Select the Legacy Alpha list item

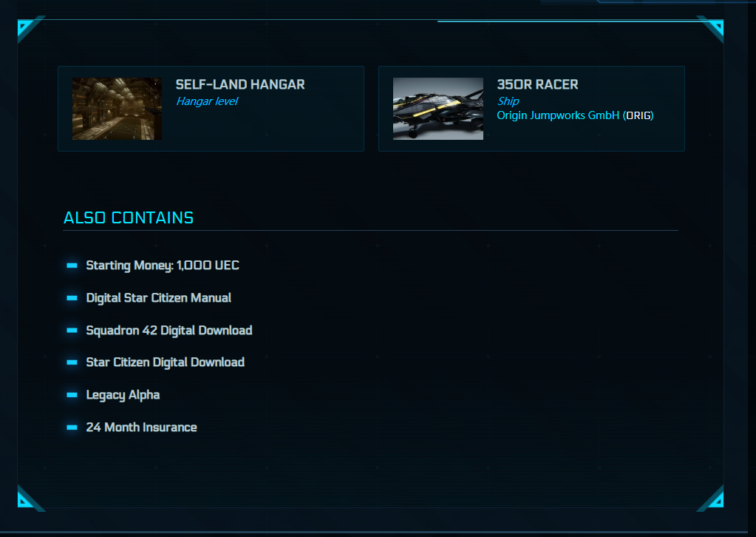tap(123, 395)
